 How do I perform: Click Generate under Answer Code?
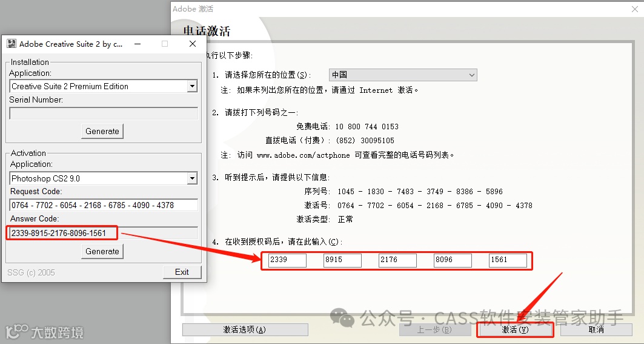(102, 251)
